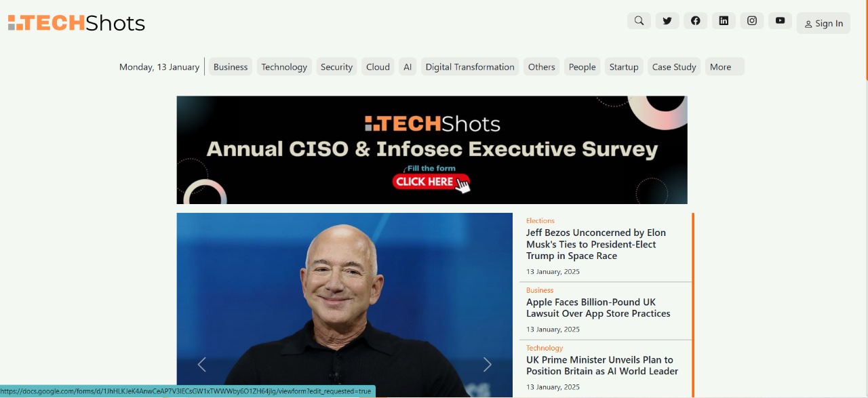Open the Digital Transformation category
This screenshot has height=398, width=868.
coord(470,66)
